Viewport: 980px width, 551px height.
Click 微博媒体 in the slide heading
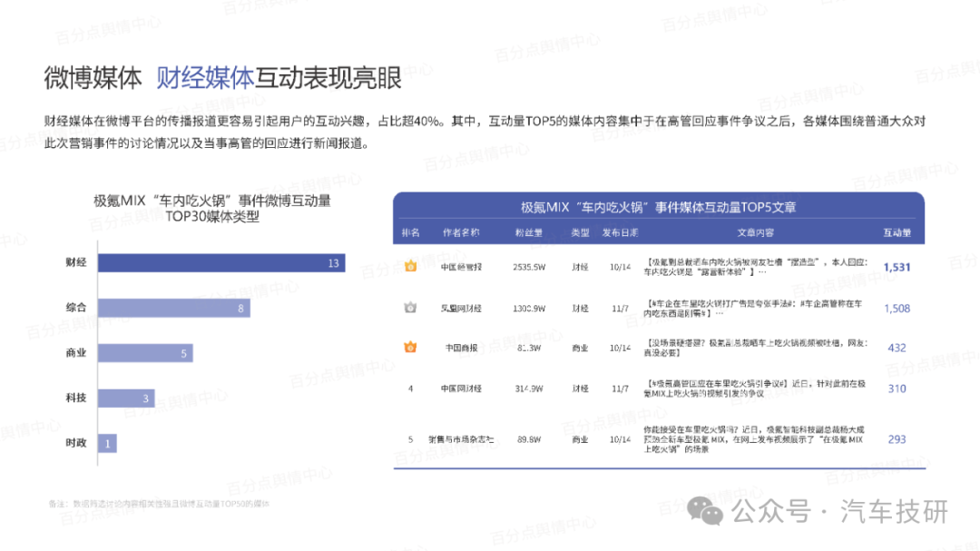[93, 78]
